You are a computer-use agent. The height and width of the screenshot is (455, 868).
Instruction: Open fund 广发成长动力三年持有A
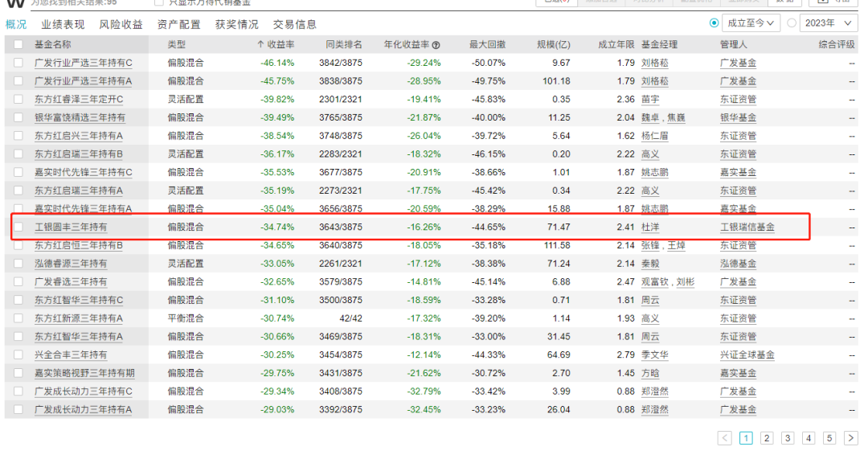tap(84, 410)
